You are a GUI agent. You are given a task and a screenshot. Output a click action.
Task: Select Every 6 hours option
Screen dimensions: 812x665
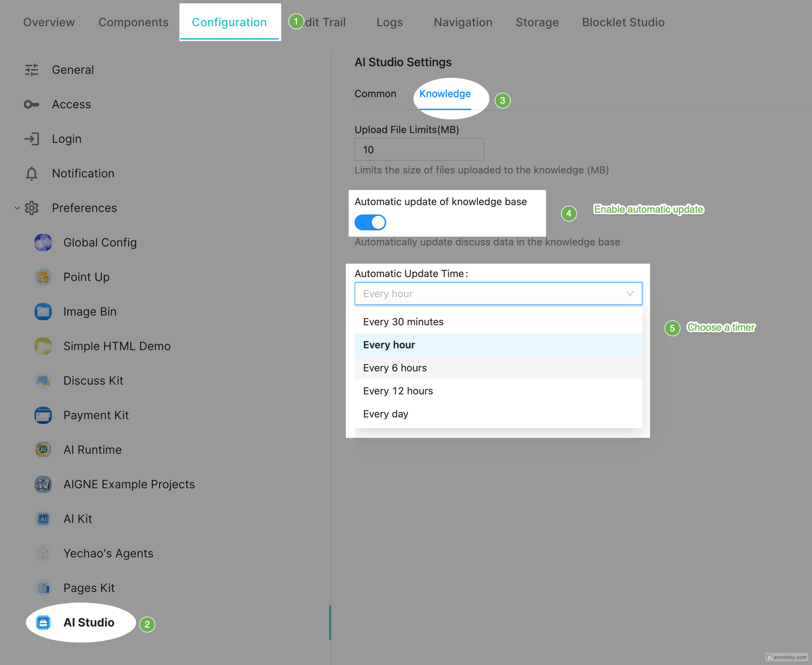click(395, 368)
